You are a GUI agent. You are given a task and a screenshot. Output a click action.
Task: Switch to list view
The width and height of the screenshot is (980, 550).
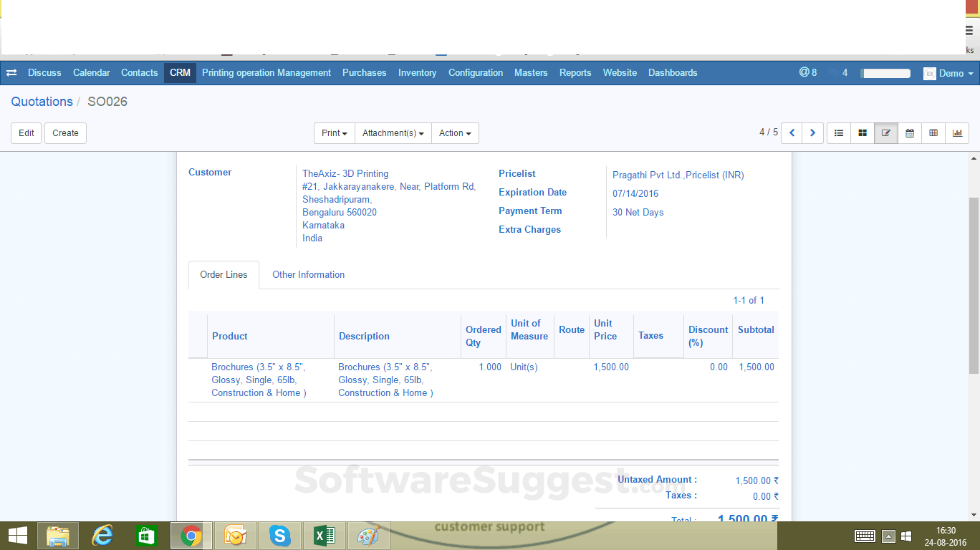(838, 133)
